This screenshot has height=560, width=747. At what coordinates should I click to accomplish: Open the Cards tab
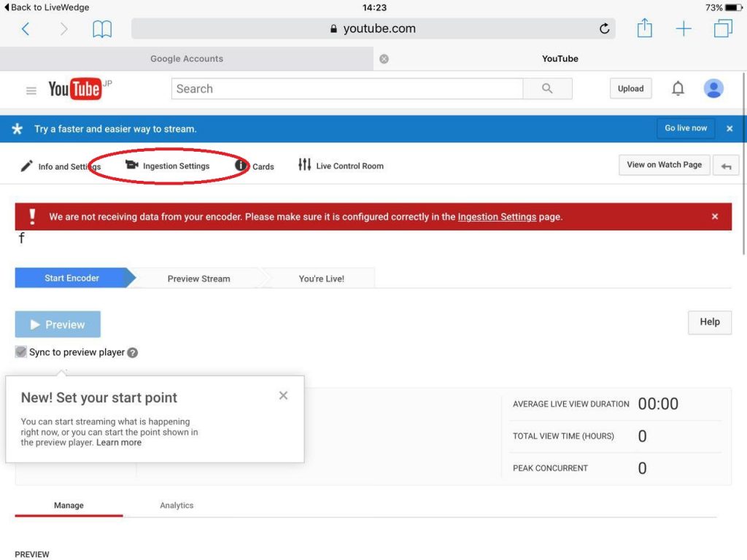click(x=255, y=166)
